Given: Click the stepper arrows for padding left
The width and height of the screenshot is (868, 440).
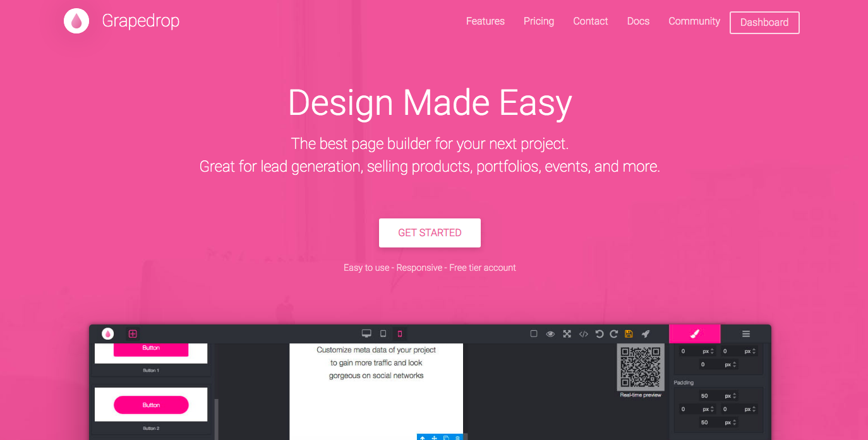Looking at the screenshot, I should (x=713, y=409).
